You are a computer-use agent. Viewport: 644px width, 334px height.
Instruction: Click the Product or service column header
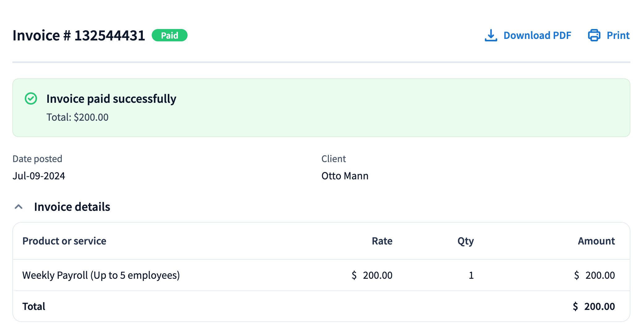[64, 241]
